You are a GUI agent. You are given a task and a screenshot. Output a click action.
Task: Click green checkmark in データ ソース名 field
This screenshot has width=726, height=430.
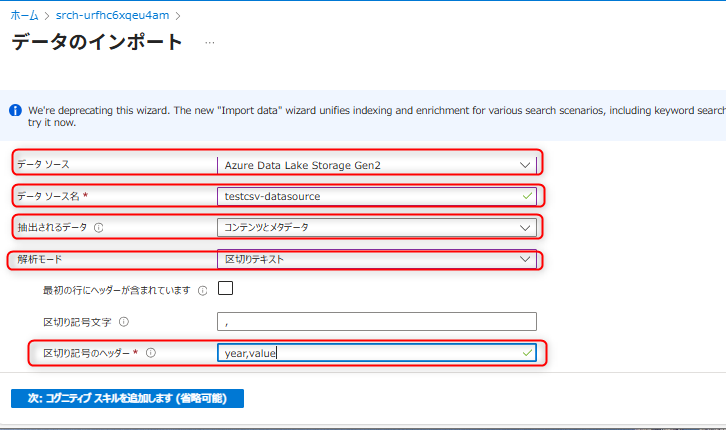coord(527,195)
